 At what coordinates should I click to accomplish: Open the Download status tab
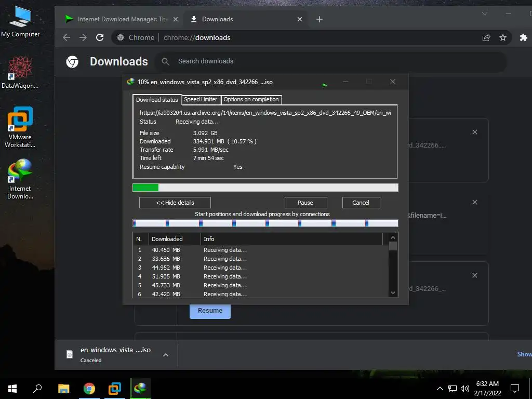pyautogui.click(x=157, y=100)
